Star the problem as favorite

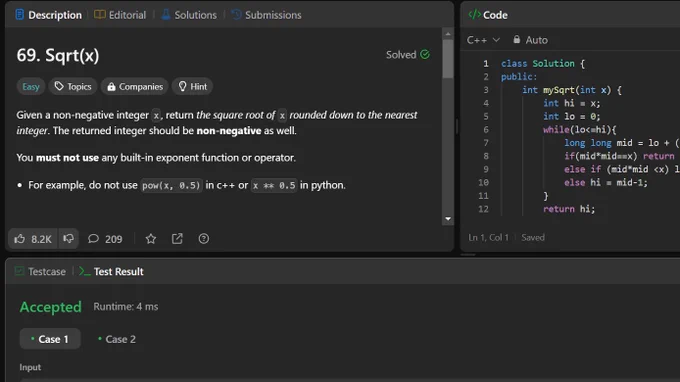click(150, 238)
